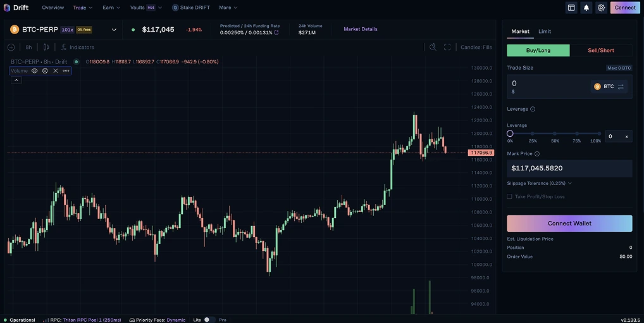Click the Bitcoin icon next to BTC-PERP
644x323 pixels.
click(x=15, y=30)
